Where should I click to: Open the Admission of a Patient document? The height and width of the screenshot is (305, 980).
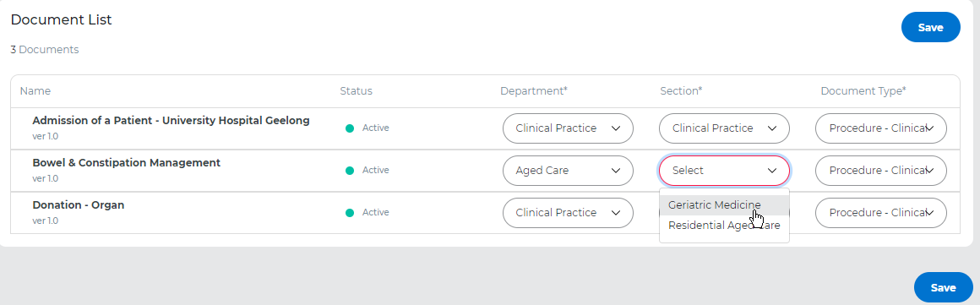pyautogui.click(x=171, y=121)
